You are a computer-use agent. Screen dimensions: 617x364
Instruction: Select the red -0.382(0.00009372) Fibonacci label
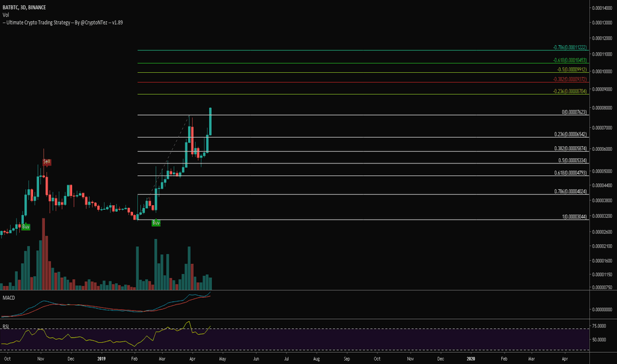pyautogui.click(x=570, y=79)
